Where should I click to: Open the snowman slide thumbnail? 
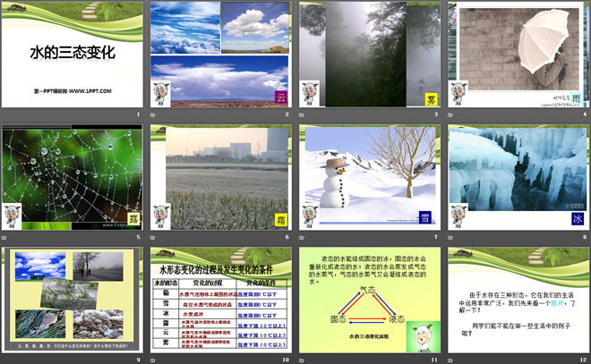[x=370, y=177]
